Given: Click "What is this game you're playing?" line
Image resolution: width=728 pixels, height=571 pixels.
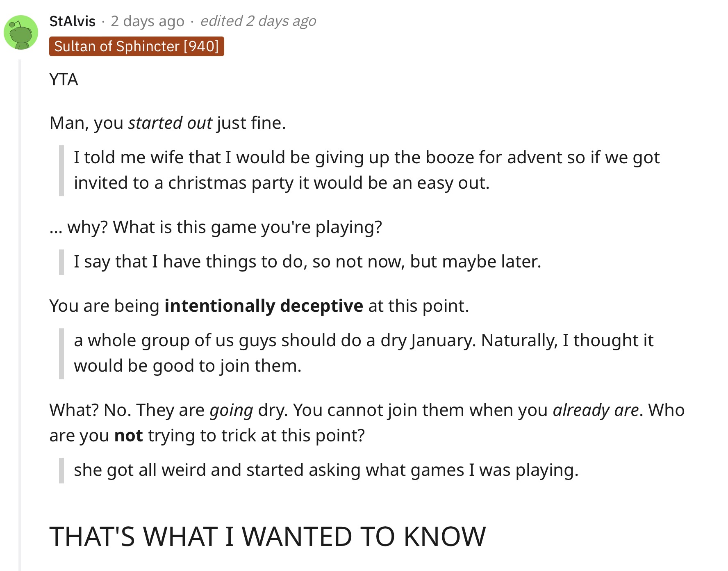Looking at the screenshot, I should coord(247,227).
